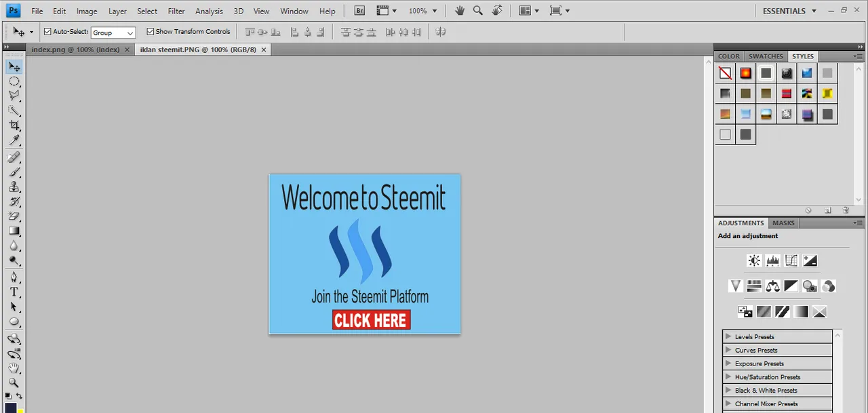Open the Arrange Documents dropdown
Viewport: 868px width, 413px height.
coord(529,11)
